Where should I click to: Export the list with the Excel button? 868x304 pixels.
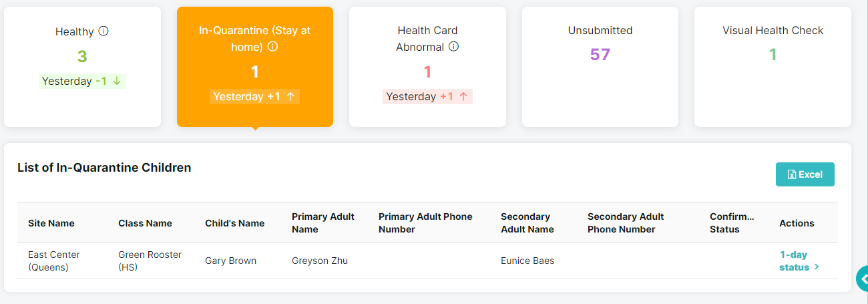point(805,174)
